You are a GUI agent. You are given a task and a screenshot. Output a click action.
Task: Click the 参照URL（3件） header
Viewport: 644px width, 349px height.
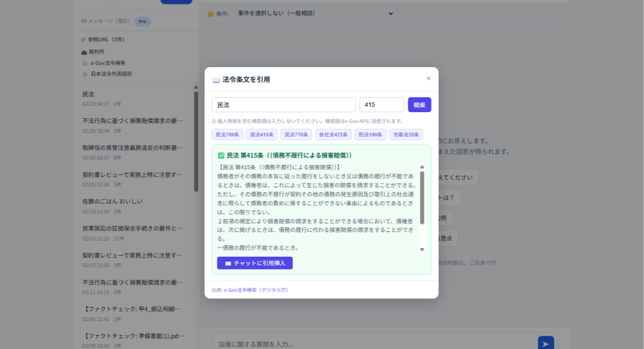click(103, 40)
